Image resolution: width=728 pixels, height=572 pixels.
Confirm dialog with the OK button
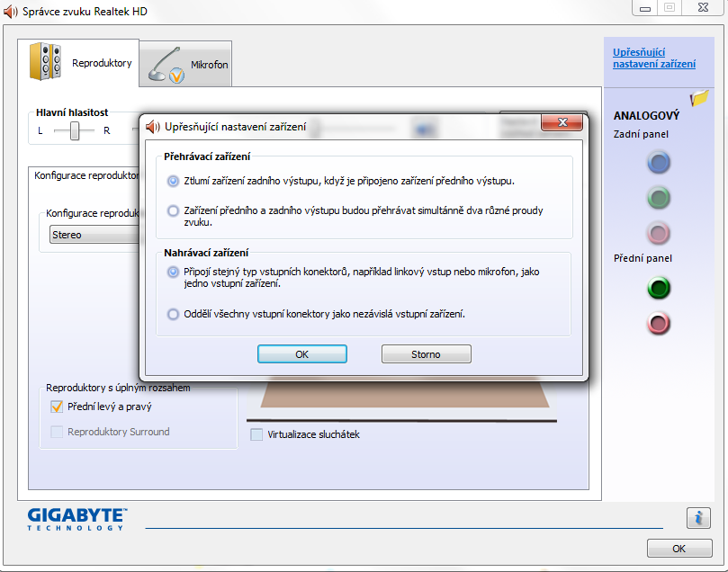[x=302, y=354]
